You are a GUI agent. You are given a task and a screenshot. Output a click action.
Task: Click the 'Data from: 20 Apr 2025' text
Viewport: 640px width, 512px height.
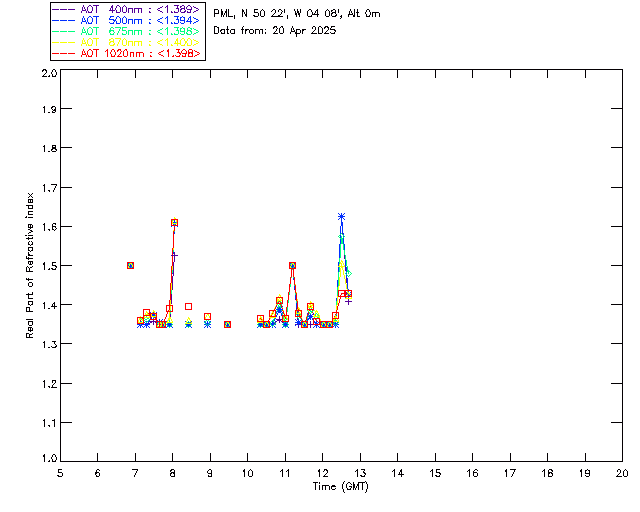tap(275, 30)
